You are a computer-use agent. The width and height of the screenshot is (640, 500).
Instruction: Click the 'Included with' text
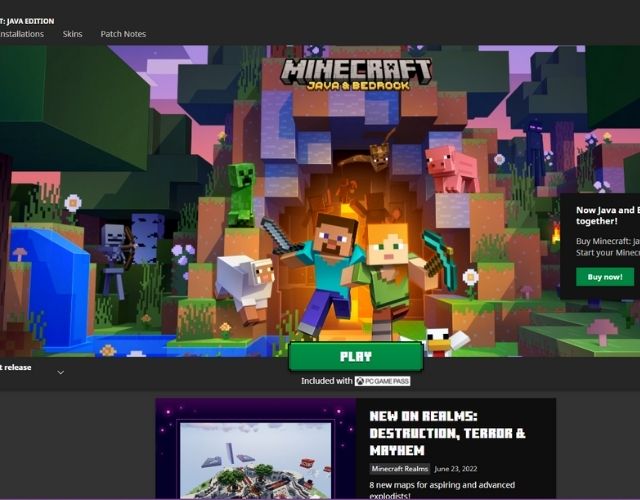click(327, 381)
